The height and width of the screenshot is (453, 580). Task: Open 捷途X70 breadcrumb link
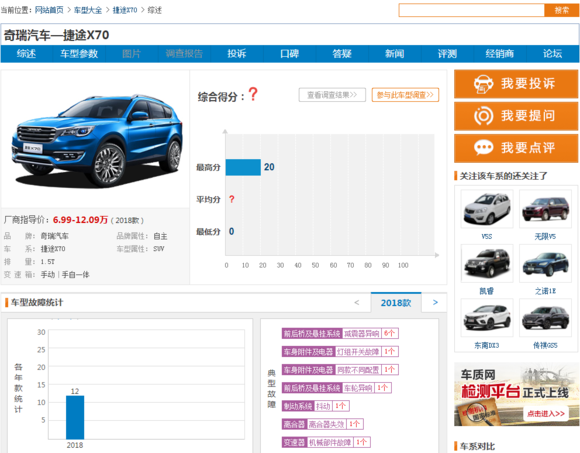[125, 10]
